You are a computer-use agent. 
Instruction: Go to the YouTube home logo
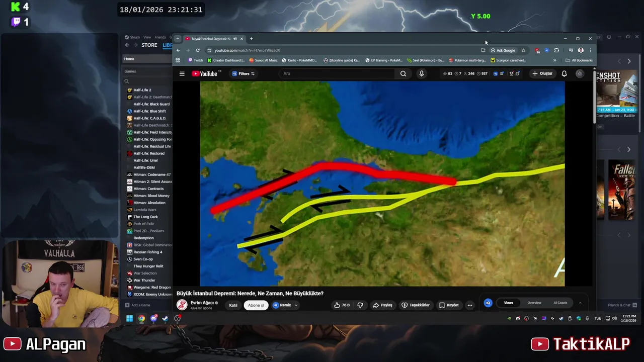(204, 73)
